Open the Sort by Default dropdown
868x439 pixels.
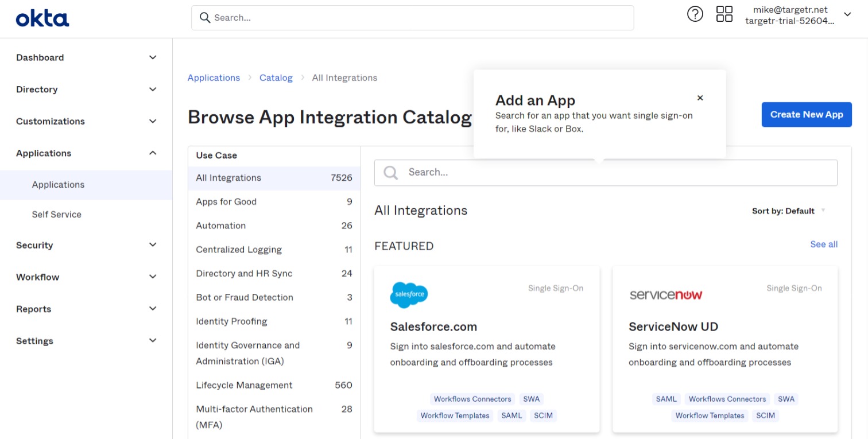tap(789, 211)
